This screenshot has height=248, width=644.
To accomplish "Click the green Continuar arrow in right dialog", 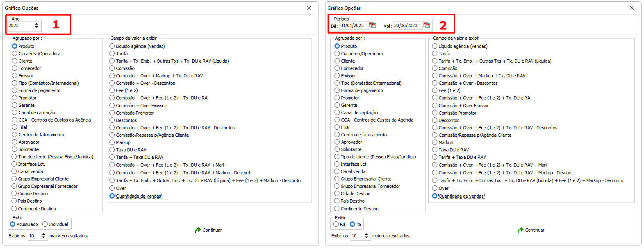I will [x=521, y=230].
